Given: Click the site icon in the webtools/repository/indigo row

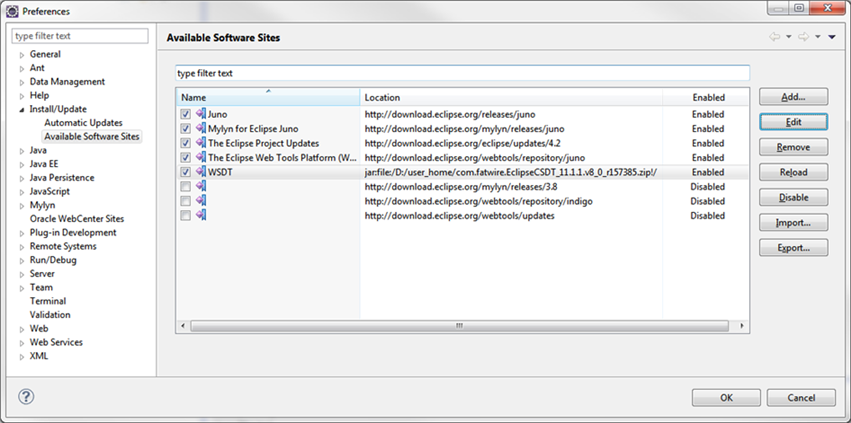Looking at the screenshot, I should coord(201,201).
